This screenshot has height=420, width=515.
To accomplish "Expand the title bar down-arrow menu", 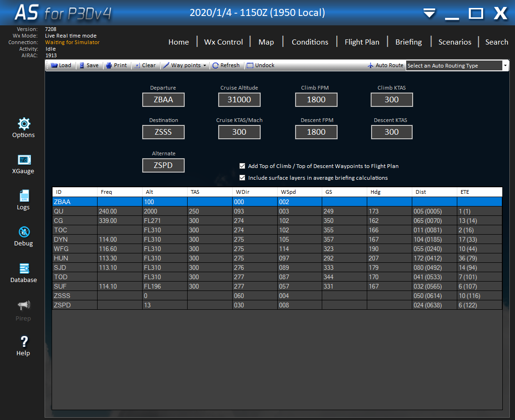I will (x=429, y=13).
